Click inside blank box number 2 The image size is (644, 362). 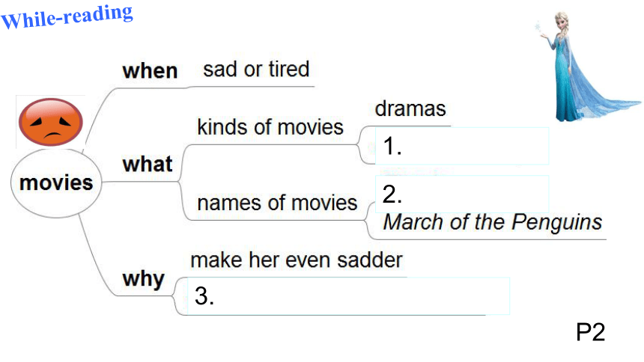coord(462,194)
